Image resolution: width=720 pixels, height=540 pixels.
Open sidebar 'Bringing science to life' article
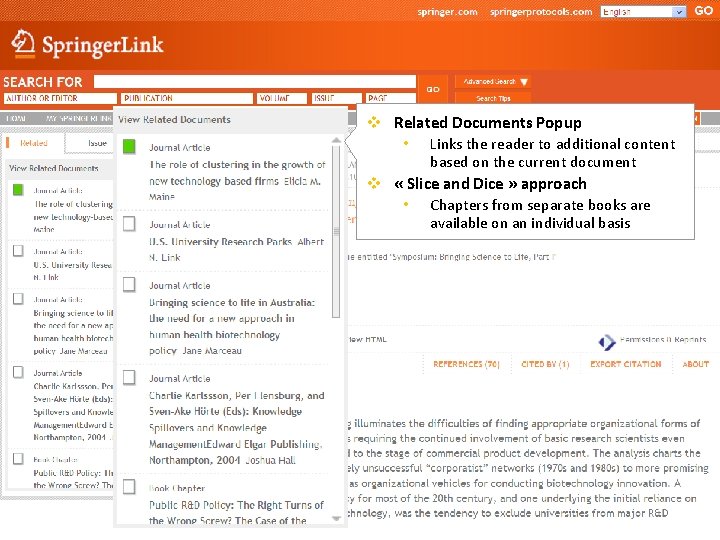(73, 332)
